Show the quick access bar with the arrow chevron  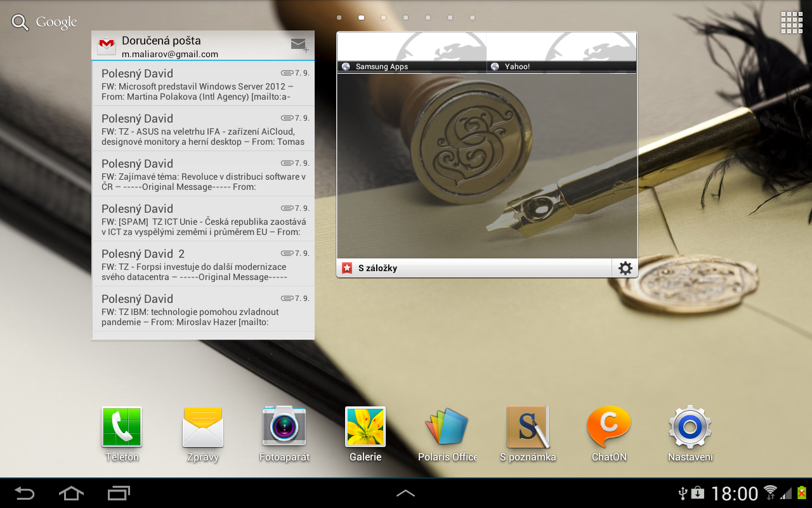(x=405, y=493)
